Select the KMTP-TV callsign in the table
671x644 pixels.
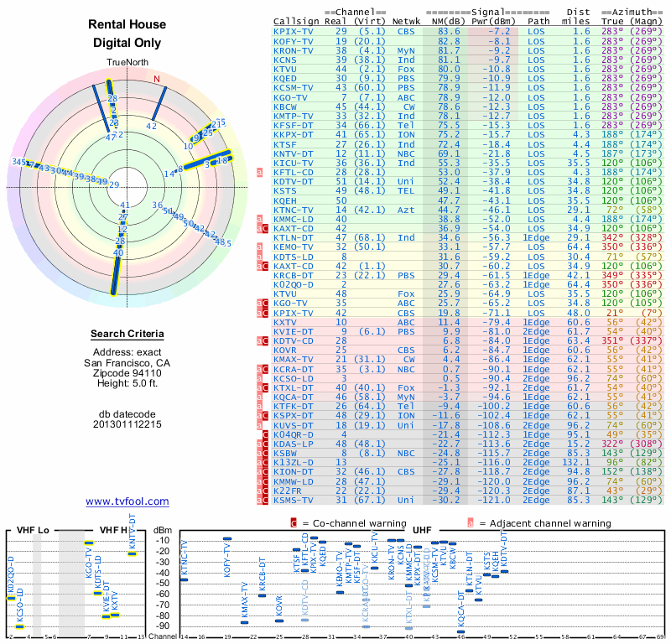(293, 117)
